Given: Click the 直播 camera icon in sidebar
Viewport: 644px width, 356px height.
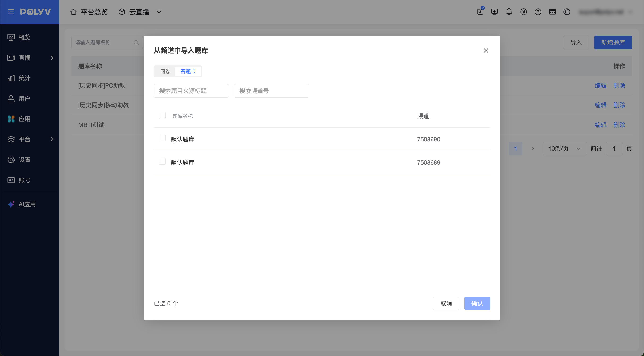Looking at the screenshot, I should [x=11, y=58].
